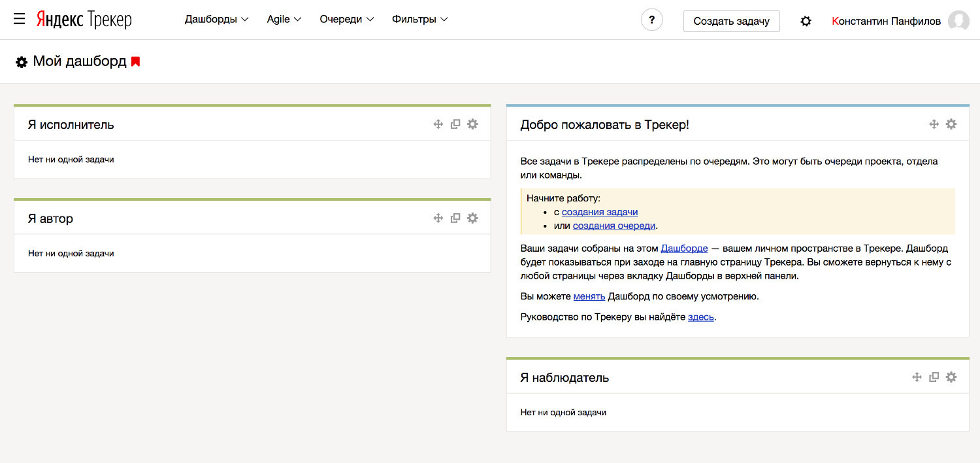Open settings of Я наблюдатель widget

[951, 377]
